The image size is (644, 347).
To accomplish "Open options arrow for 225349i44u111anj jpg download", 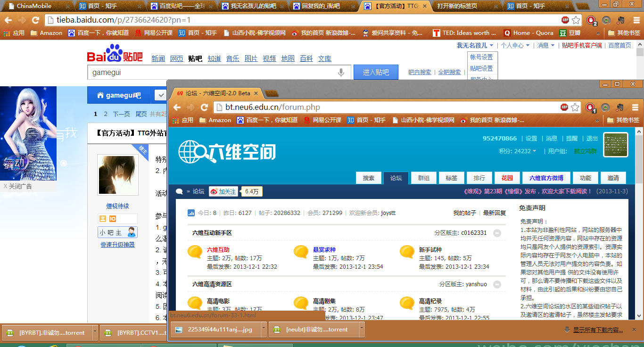I will (264, 330).
